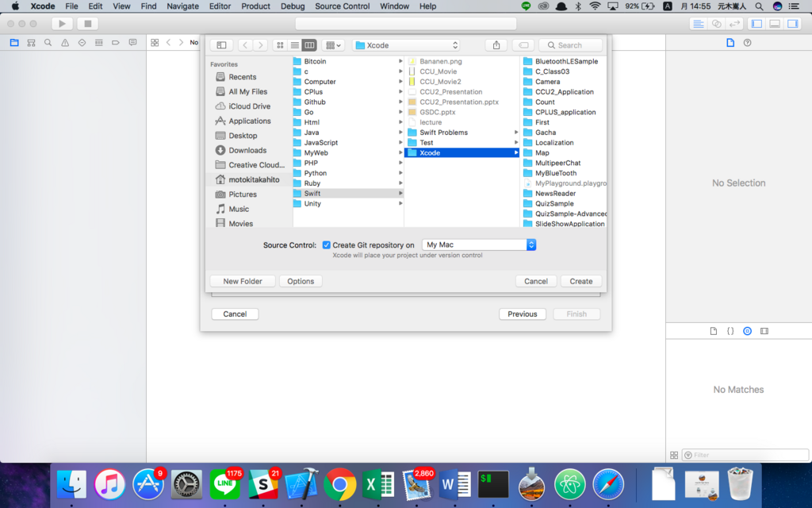
Task: Open the related items grid icon
Action: [155, 43]
